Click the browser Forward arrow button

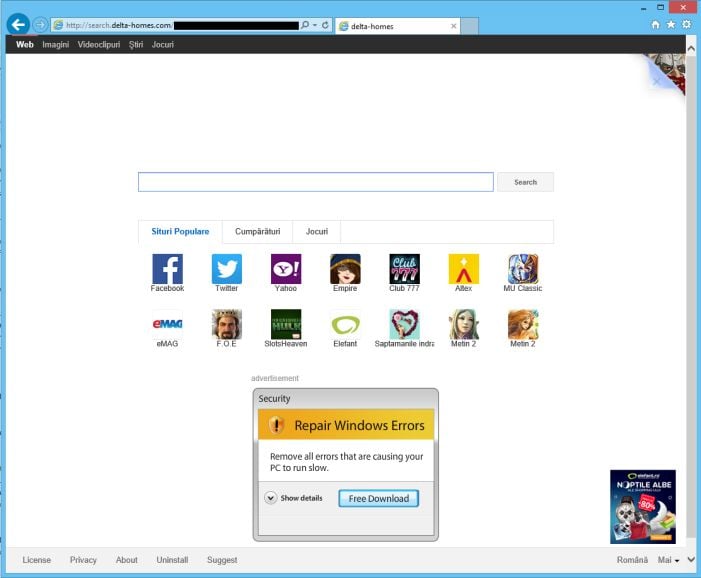coord(40,25)
